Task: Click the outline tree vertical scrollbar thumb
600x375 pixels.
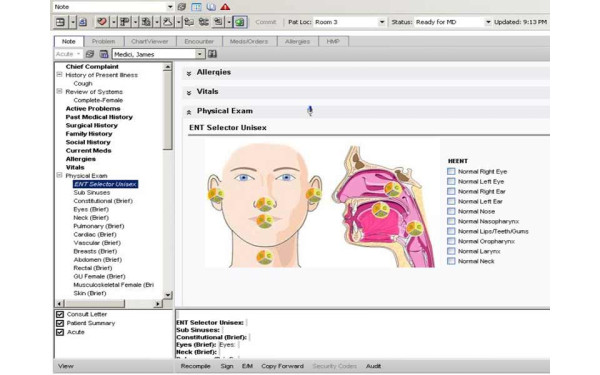Action: click(x=168, y=110)
